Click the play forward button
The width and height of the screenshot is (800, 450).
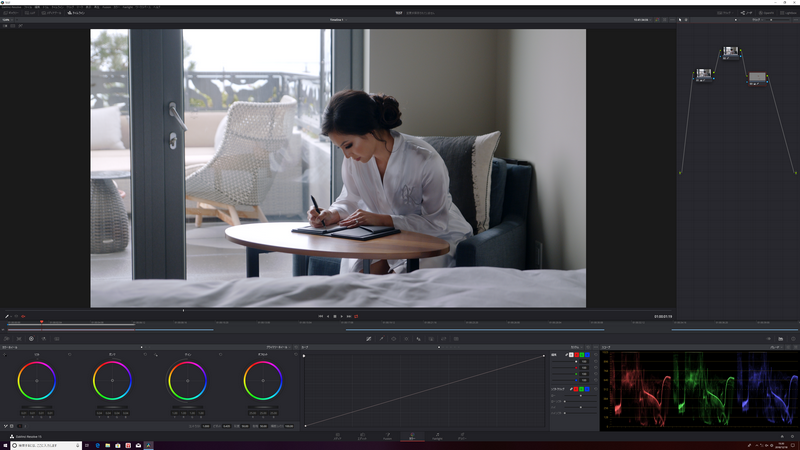(342, 316)
